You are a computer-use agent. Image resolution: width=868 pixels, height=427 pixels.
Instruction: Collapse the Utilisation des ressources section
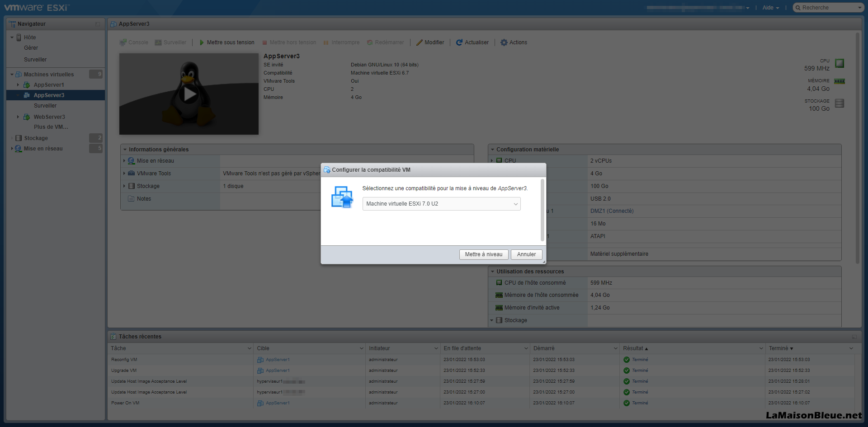(x=493, y=272)
